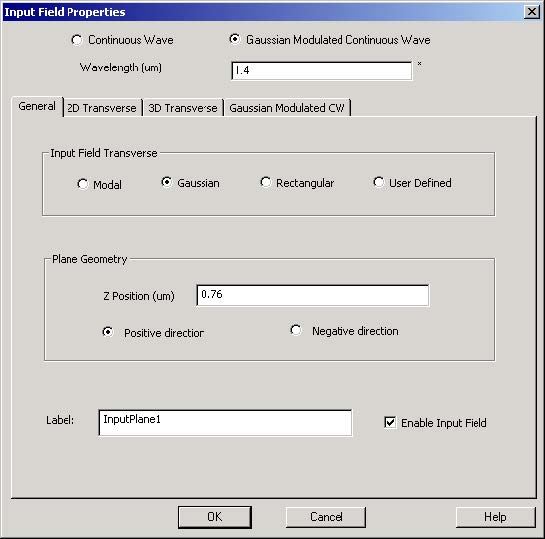The image size is (545, 539).
Task: Click the Wavelength (um) input field
Action: (x=322, y=71)
